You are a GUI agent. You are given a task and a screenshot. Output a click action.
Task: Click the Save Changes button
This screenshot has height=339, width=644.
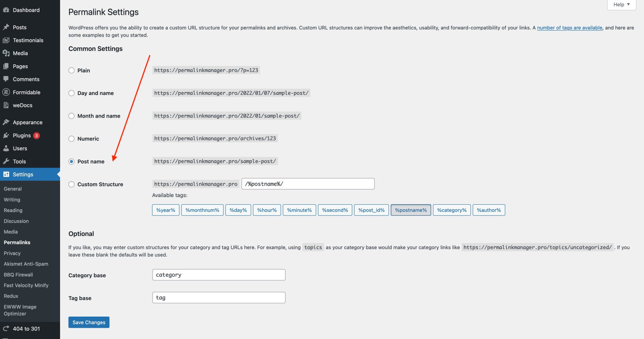click(89, 322)
